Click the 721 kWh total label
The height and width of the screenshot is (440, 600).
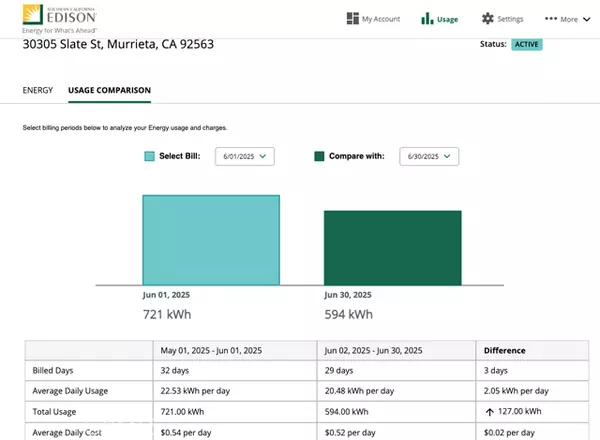[168, 315]
